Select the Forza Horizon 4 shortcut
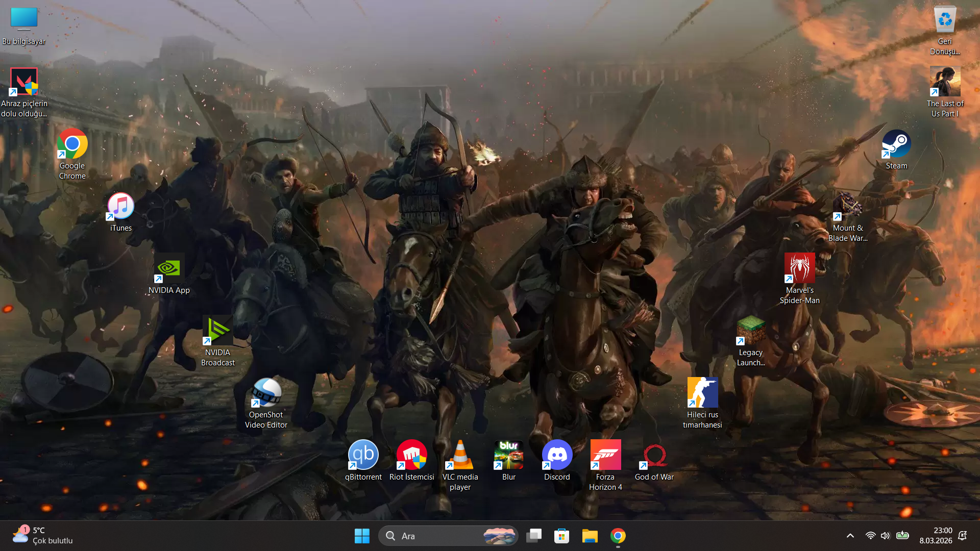 coord(605,466)
